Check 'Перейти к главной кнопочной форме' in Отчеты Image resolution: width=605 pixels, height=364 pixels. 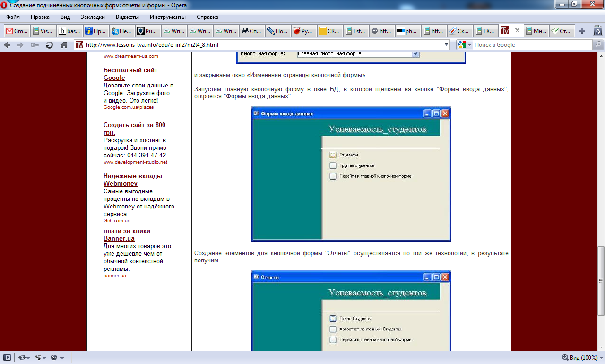[333, 340]
